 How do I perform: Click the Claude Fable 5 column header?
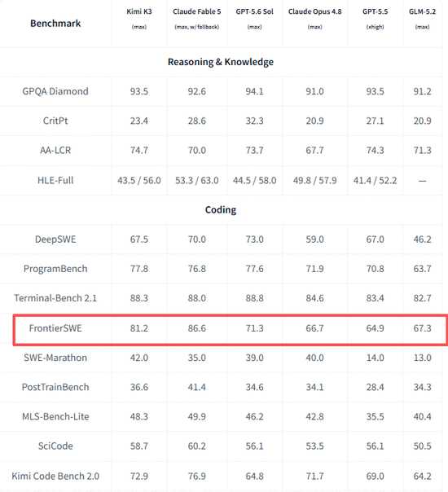[x=196, y=11]
